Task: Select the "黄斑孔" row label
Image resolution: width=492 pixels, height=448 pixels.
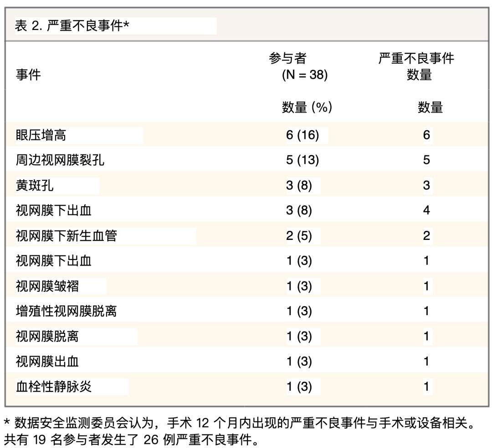Action: coord(35,185)
